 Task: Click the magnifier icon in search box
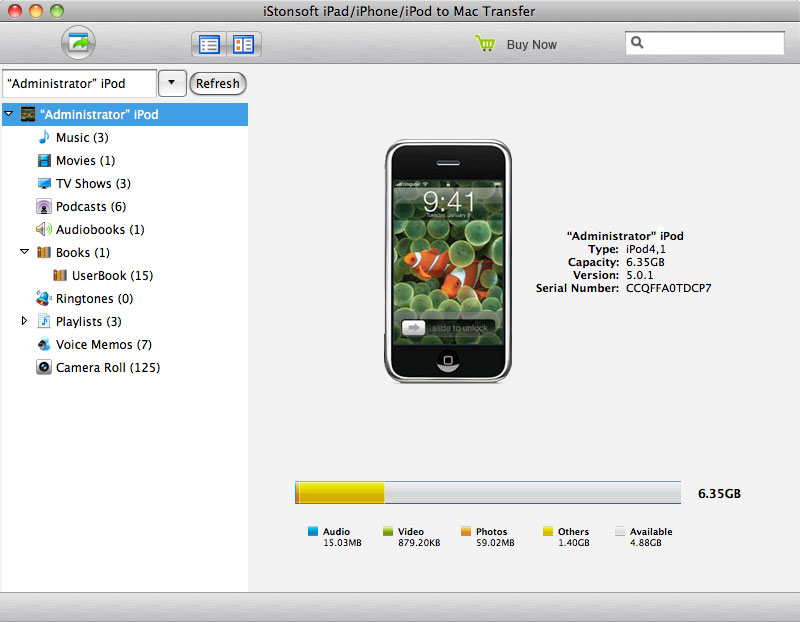[637, 42]
